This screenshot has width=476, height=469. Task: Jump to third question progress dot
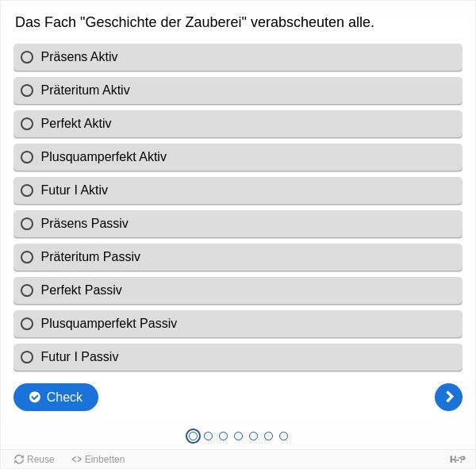(x=223, y=436)
